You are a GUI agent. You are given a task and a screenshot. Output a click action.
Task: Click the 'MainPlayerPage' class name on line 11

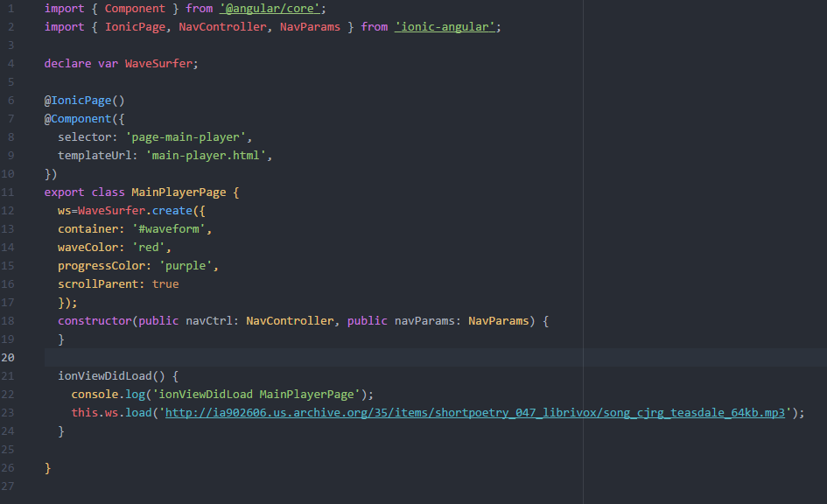179,192
